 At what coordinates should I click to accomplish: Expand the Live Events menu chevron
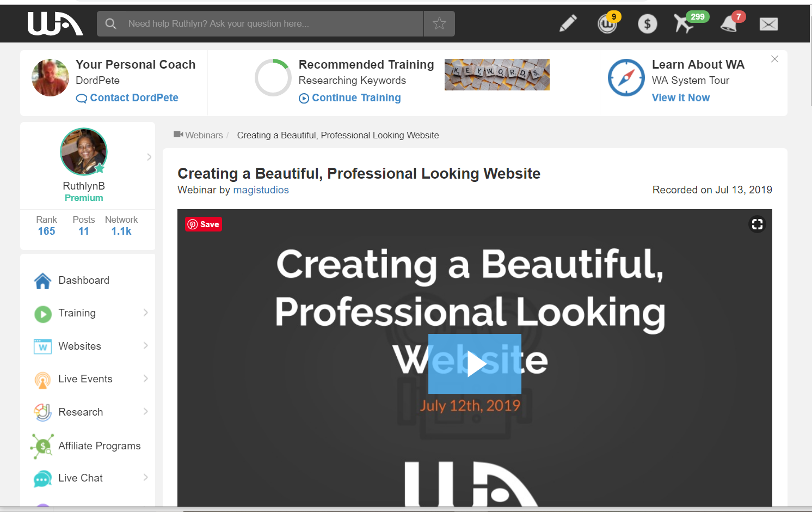pos(146,379)
